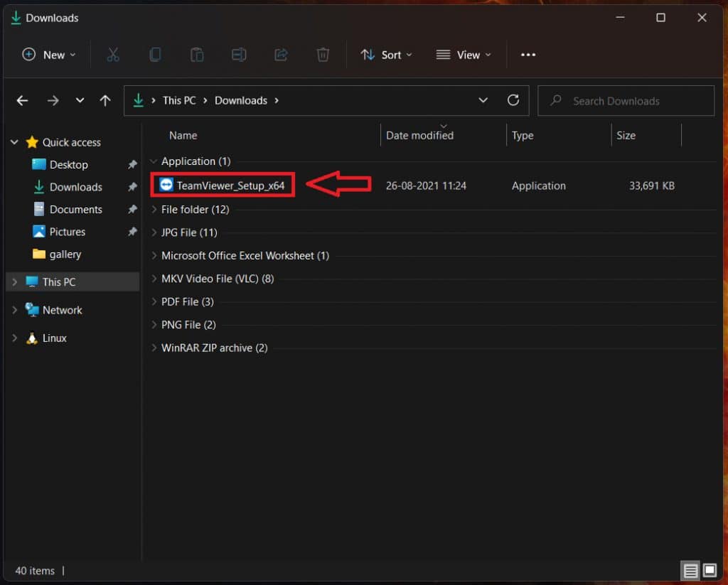Click the Delete trash icon
Image resolution: width=728 pixels, height=585 pixels.
click(x=323, y=55)
